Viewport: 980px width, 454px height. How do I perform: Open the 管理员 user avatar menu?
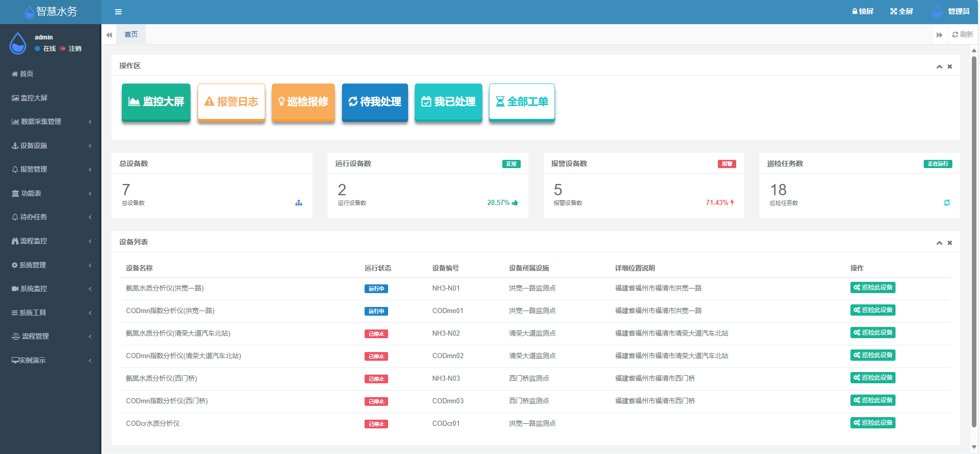tap(951, 11)
